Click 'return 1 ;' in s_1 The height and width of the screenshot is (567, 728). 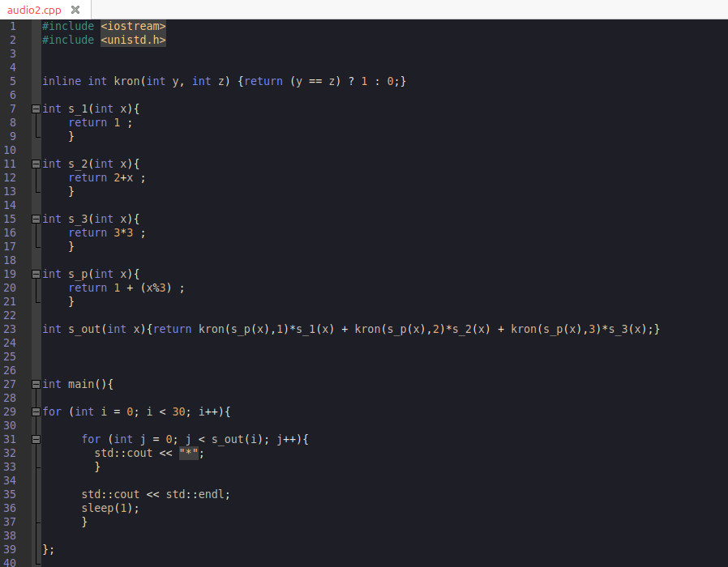101,123
